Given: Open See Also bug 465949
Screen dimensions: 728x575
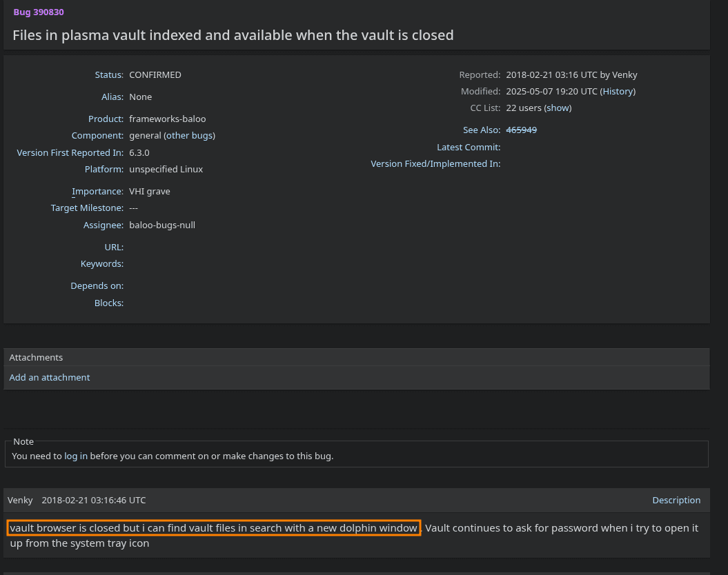Looking at the screenshot, I should [x=521, y=130].
